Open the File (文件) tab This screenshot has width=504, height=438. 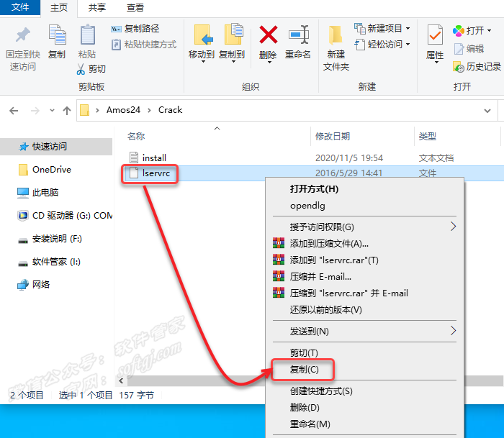[20, 7]
